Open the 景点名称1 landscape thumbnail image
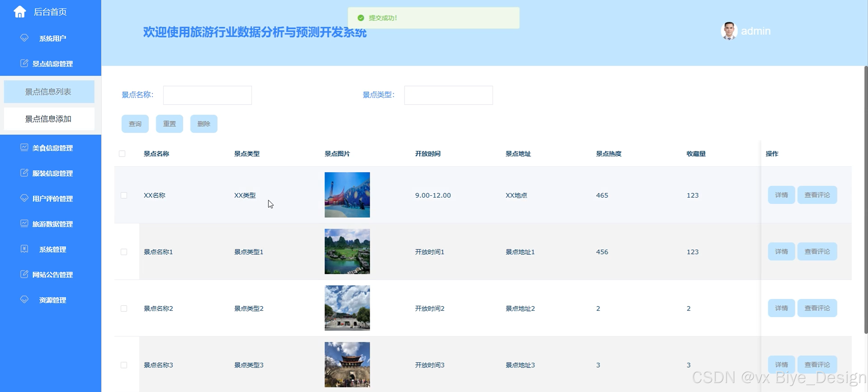Image resolution: width=868 pixels, height=392 pixels. tap(347, 252)
